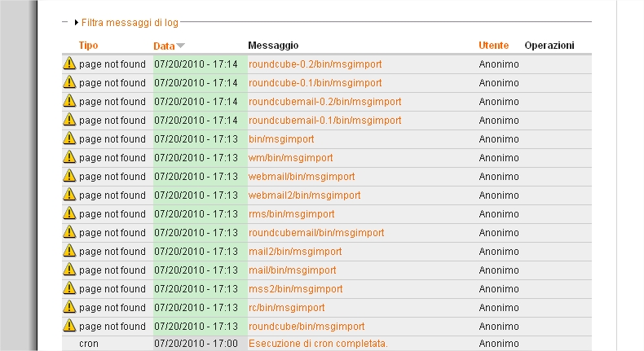Viewport: 644px width, 351px height.
Task: Click warning icon in wm/bin/msgimport row
Action: (x=69, y=157)
